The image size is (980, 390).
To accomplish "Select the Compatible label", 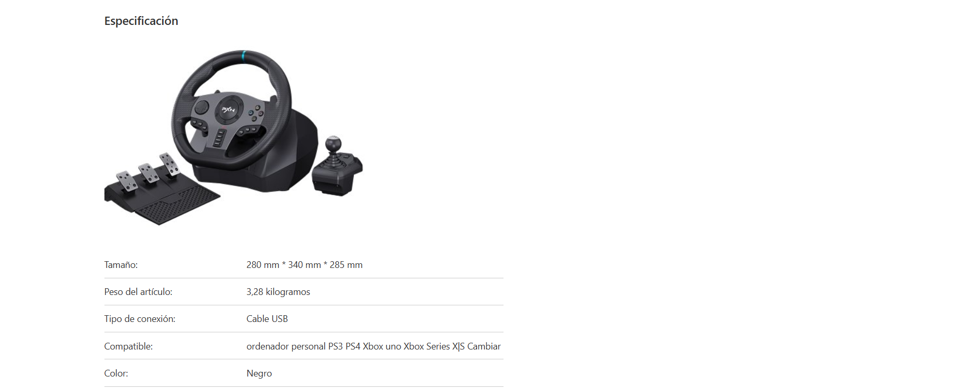I will (x=128, y=346).
